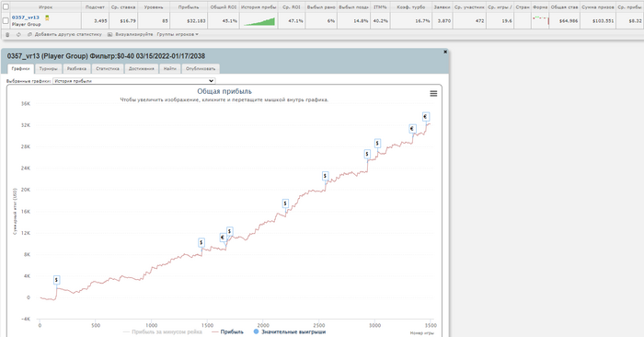Tick the select-all checkbox in the table header

(x=6, y=6)
